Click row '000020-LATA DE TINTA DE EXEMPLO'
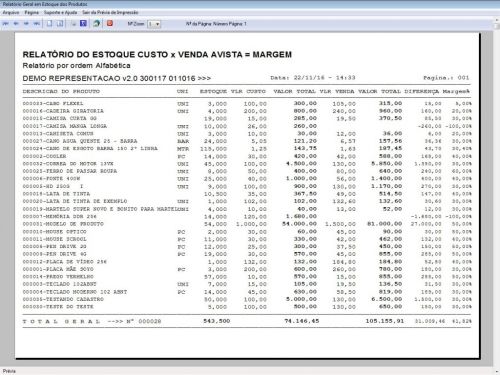Image resolution: width=500 pixels, height=375 pixels. [247, 201]
